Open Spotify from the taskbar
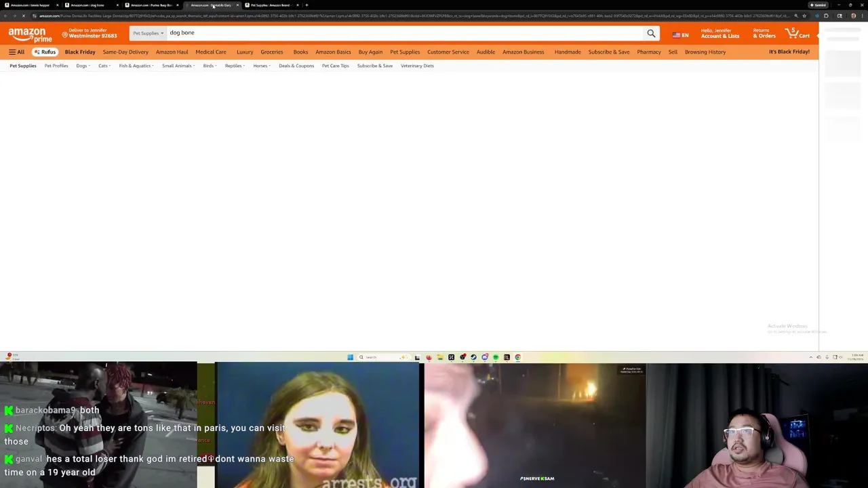Image resolution: width=868 pixels, height=488 pixels. pyautogui.click(x=496, y=357)
